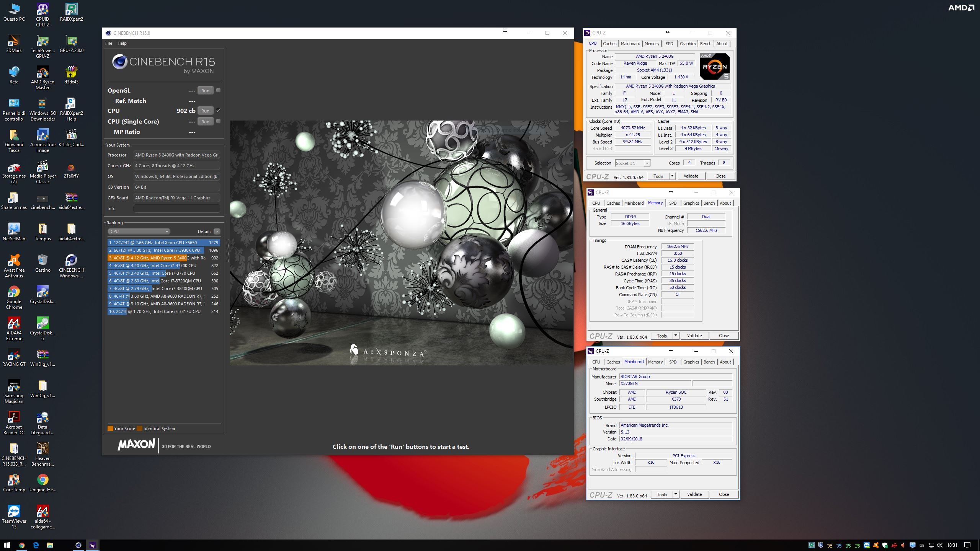
Task: Click Validate in top CPU-Z window
Action: (691, 176)
